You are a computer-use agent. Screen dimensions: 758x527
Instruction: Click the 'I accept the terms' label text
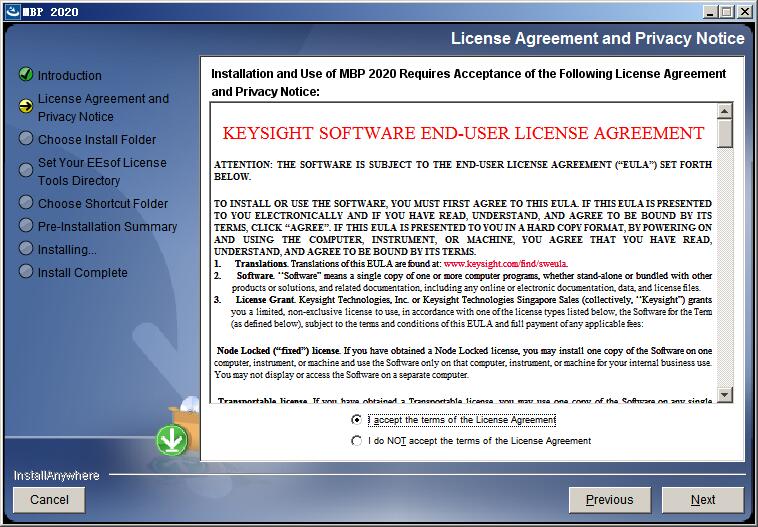pyautogui.click(x=462, y=420)
